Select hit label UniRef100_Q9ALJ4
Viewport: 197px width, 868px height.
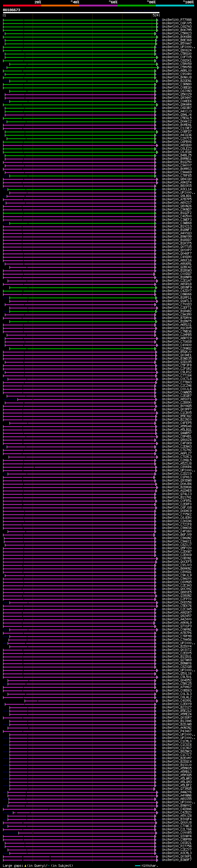(176, 115)
